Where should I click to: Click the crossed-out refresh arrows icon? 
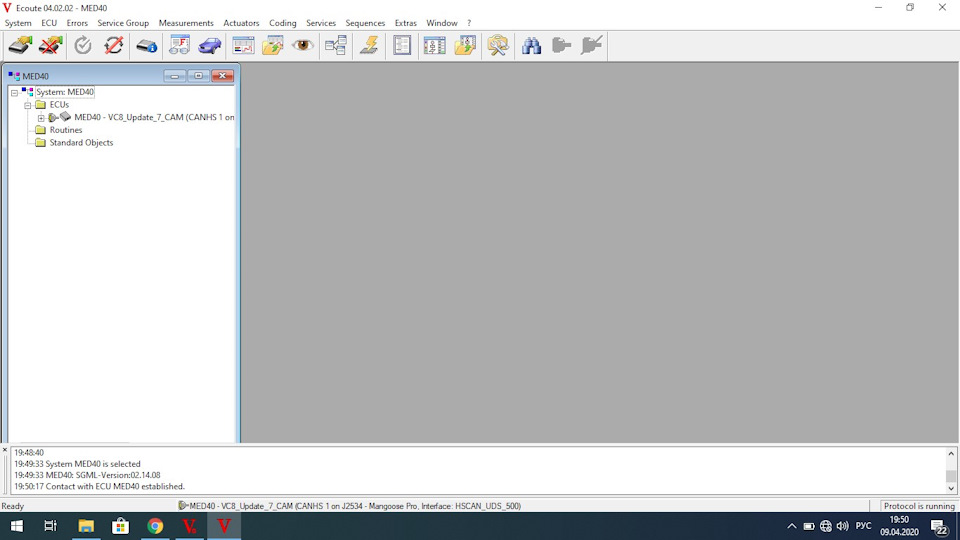click(113, 45)
